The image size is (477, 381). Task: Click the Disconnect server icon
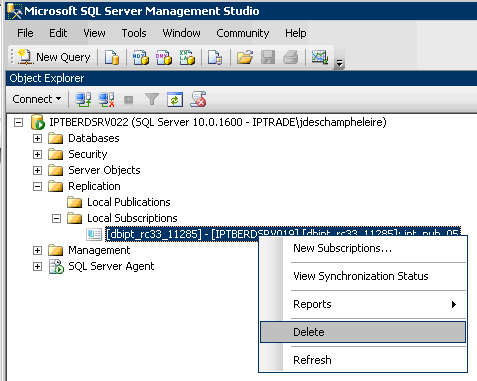pyautogui.click(x=107, y=99)
